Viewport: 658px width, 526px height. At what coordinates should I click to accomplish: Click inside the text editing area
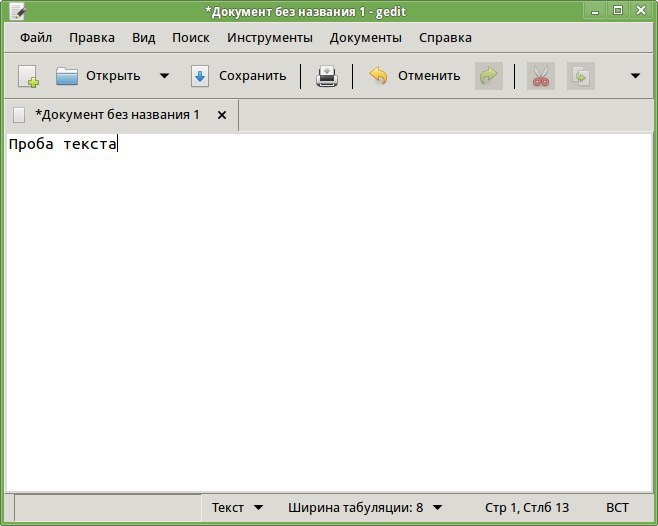329,313
